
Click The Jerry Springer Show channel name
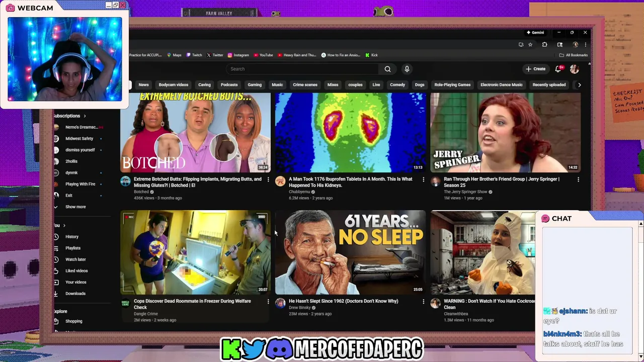point(465,192)
